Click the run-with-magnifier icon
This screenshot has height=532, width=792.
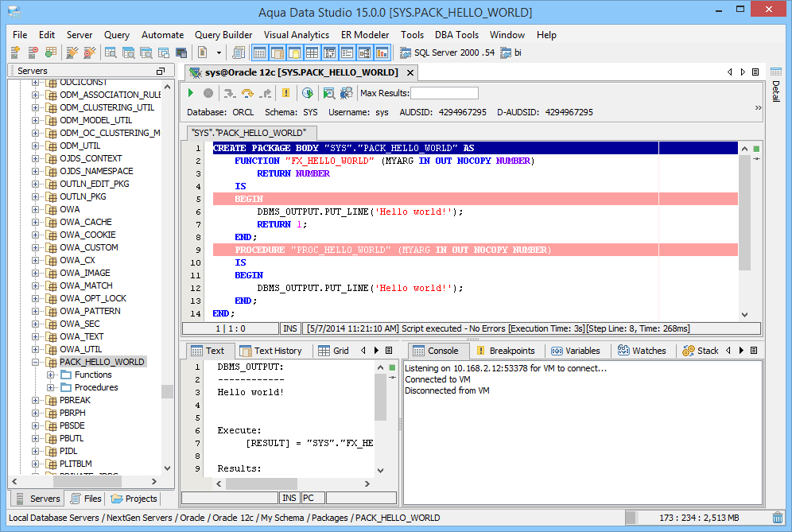pyautogui.click(x=329, y=93)
